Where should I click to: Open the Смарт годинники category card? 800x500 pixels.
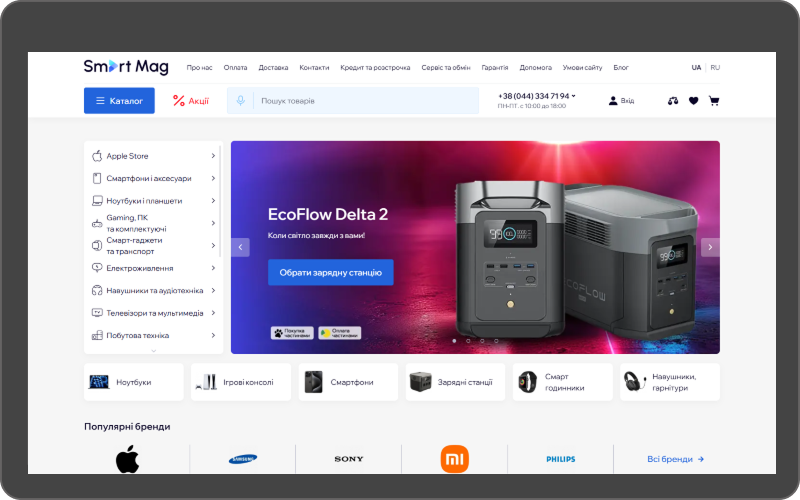pyautogui.click(x=562, y=382)
